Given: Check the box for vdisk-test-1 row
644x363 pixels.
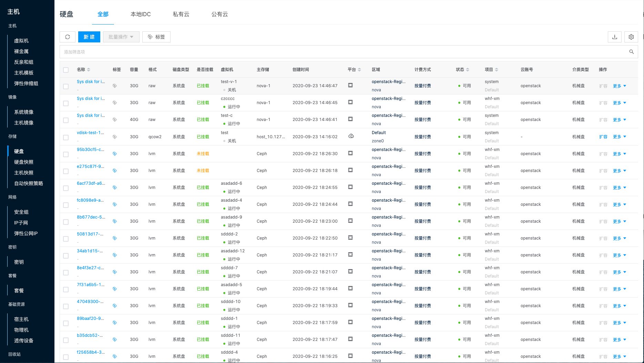Looking at the screenshot, I should (66, 137).
